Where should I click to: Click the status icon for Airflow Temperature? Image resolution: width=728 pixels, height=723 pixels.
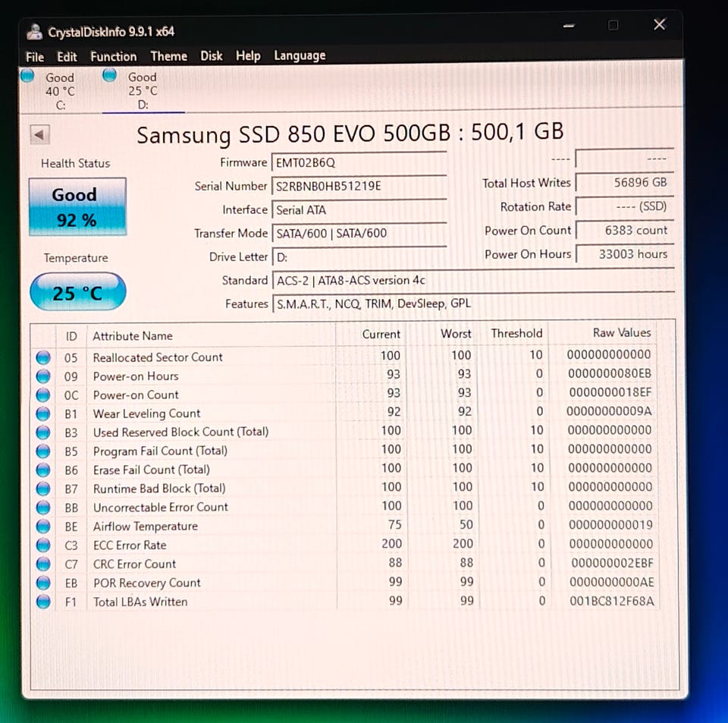pos(43,527)
